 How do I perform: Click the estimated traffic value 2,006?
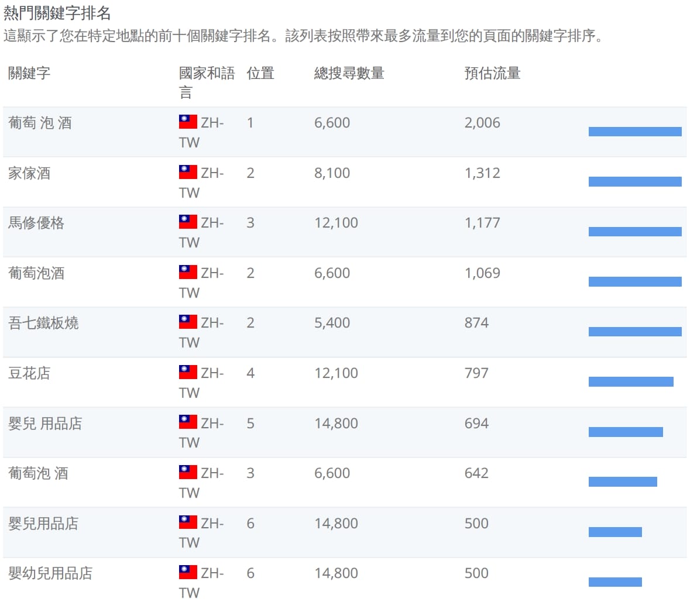click(482, 123)
